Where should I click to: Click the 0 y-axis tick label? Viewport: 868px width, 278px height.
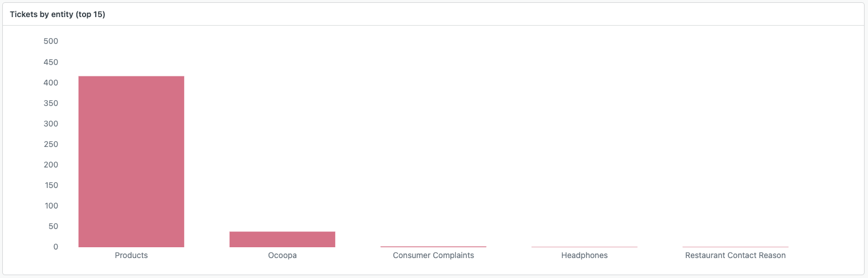[55, 247]
